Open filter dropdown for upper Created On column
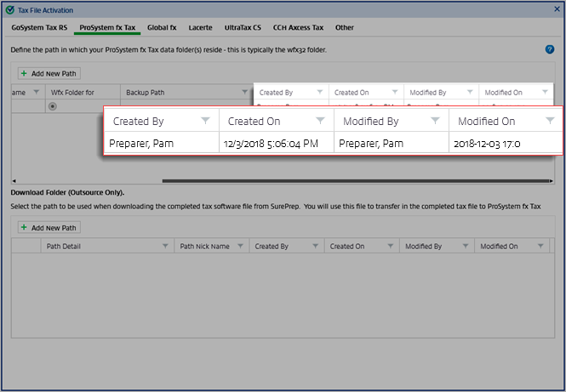The width and height of the screenshot is (566, 392). coord(395,92)
